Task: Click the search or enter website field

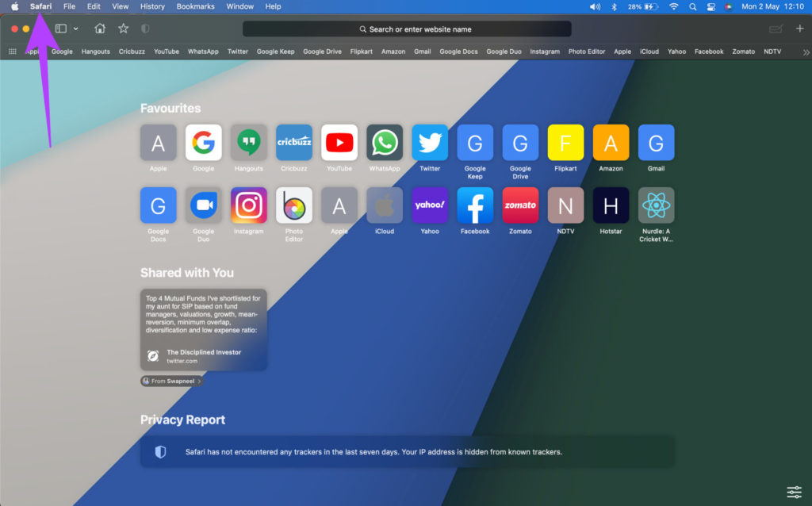Action: 407,29
